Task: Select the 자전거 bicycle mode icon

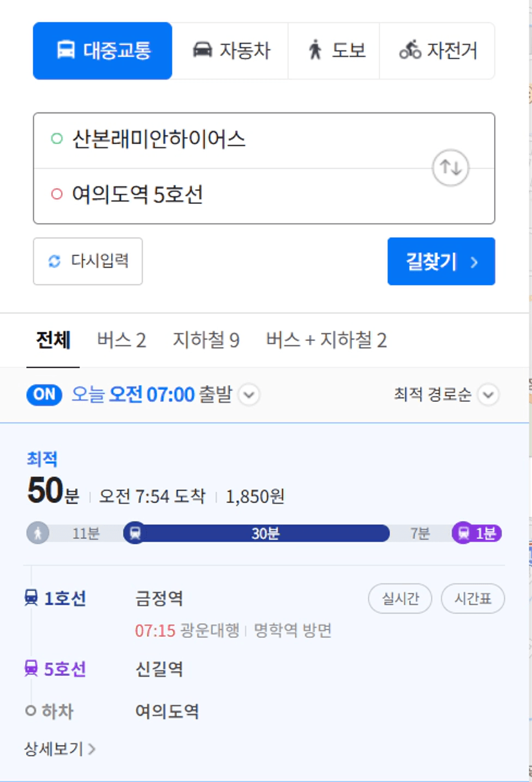Action: click(x=410, y=50)
